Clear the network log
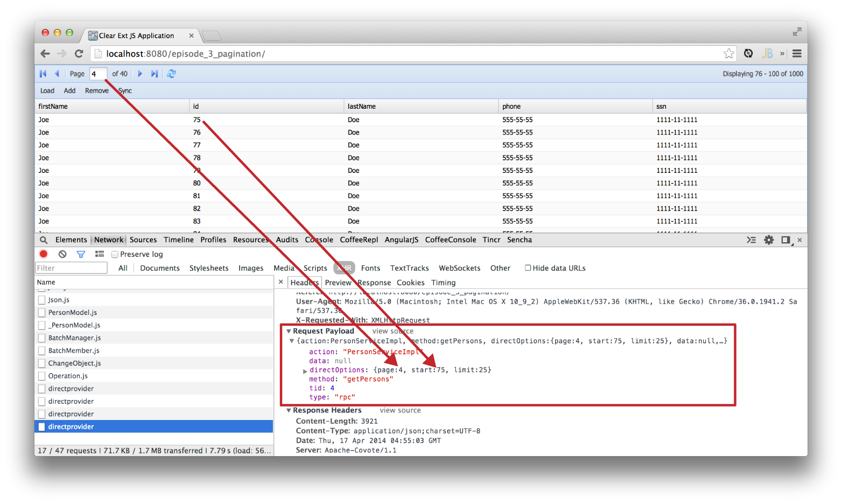This screenshot has width=842, height=504. [62, 254]
